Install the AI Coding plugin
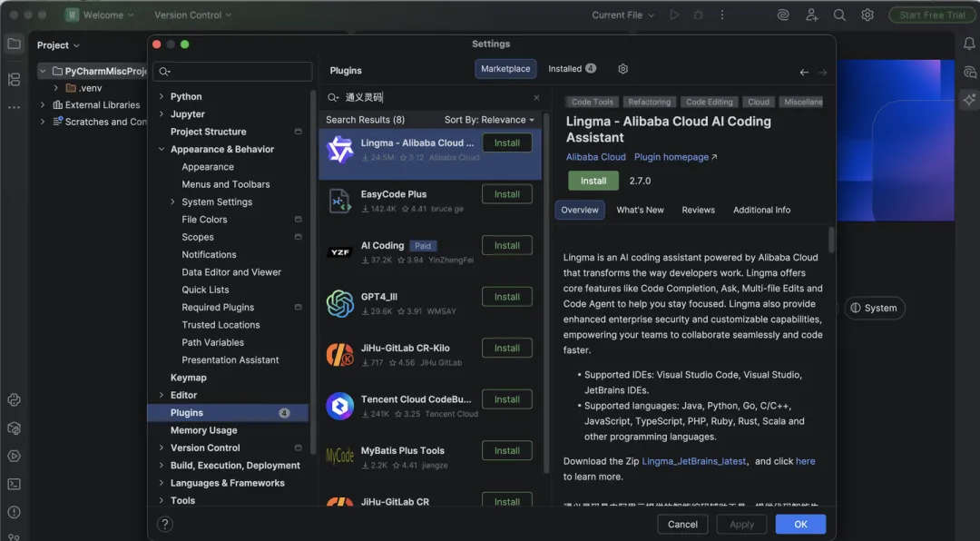Screen dimensions: 980x541 [507, 245]
